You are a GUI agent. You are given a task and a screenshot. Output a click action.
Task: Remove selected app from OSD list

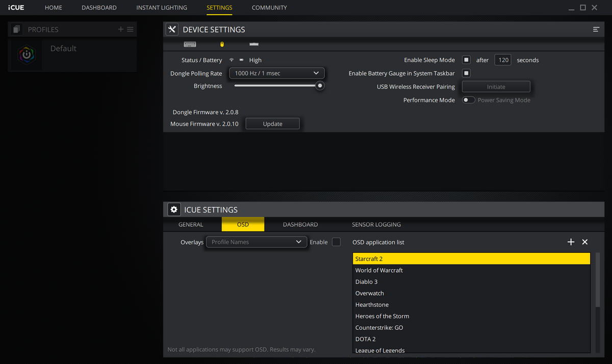(x=585, y=242)
